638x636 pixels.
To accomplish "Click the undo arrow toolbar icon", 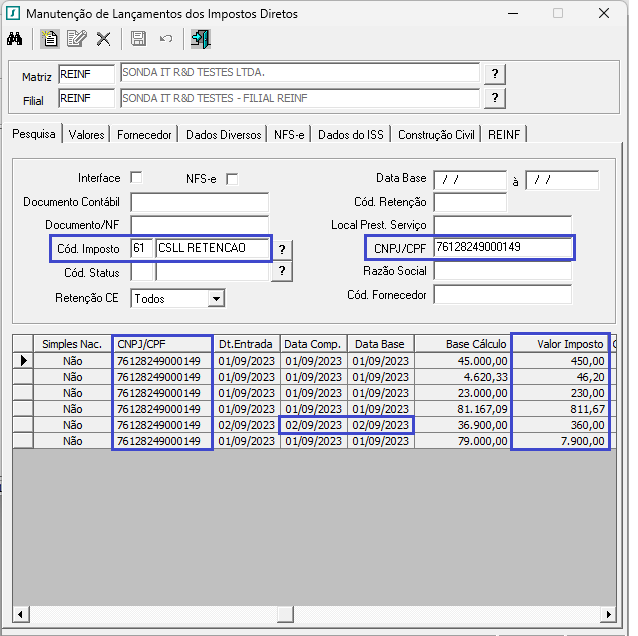I will click(166, 39).
